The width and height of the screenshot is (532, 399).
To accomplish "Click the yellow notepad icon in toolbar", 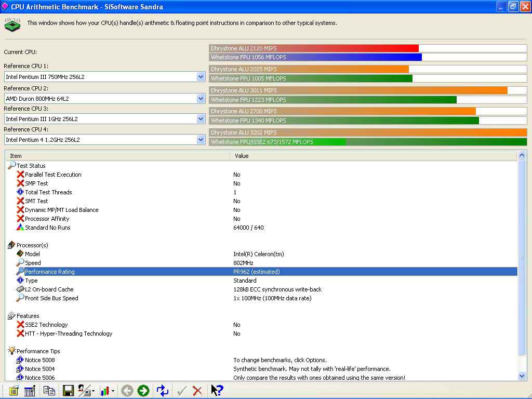I will tap(14, 391).
